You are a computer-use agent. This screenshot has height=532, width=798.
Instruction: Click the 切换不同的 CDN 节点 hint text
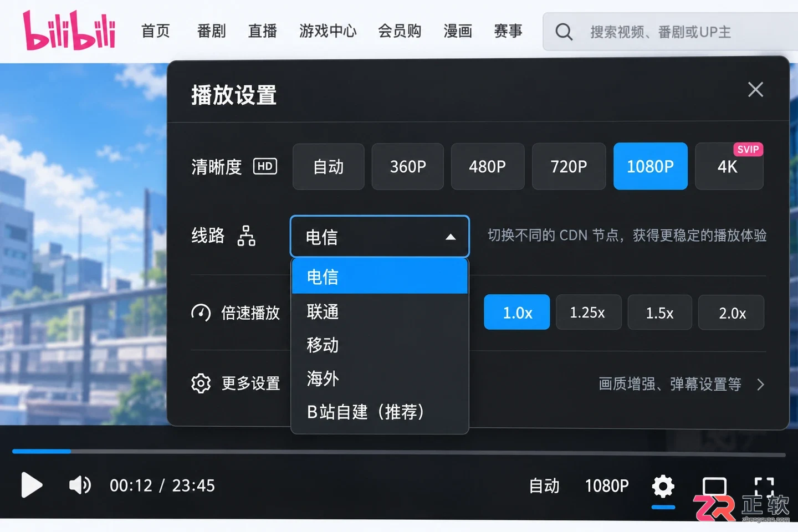pyautogui.click(x=627, y=236)
